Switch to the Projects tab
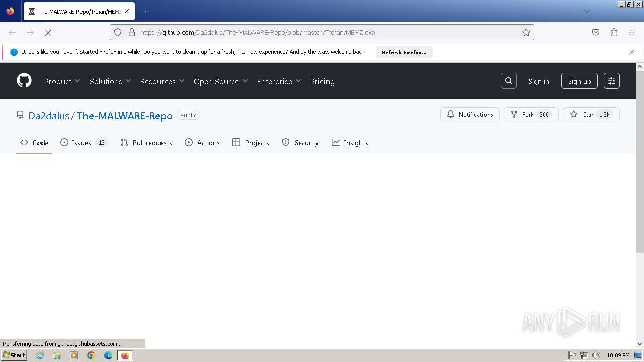 tap(251, 143)
